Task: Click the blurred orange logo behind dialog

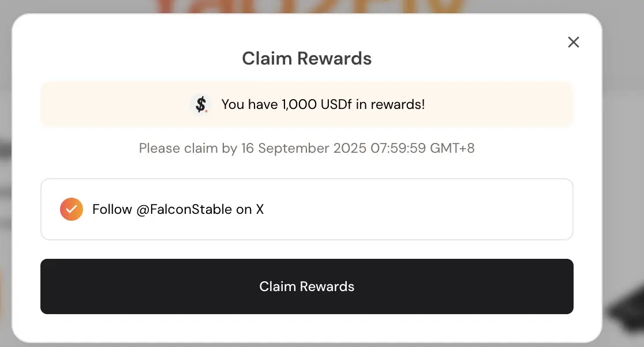Action: (308, 6)
